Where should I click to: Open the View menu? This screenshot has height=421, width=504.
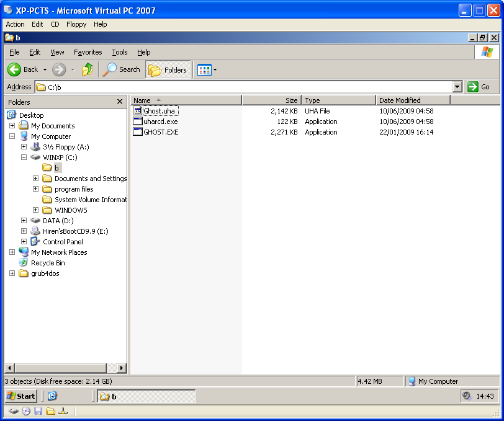(57, 52)
